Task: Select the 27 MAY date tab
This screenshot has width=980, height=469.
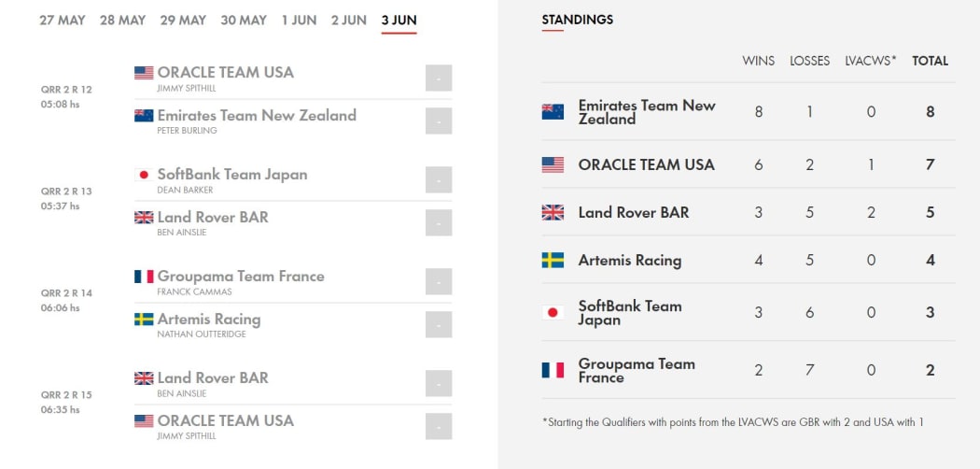Action: 62,20
